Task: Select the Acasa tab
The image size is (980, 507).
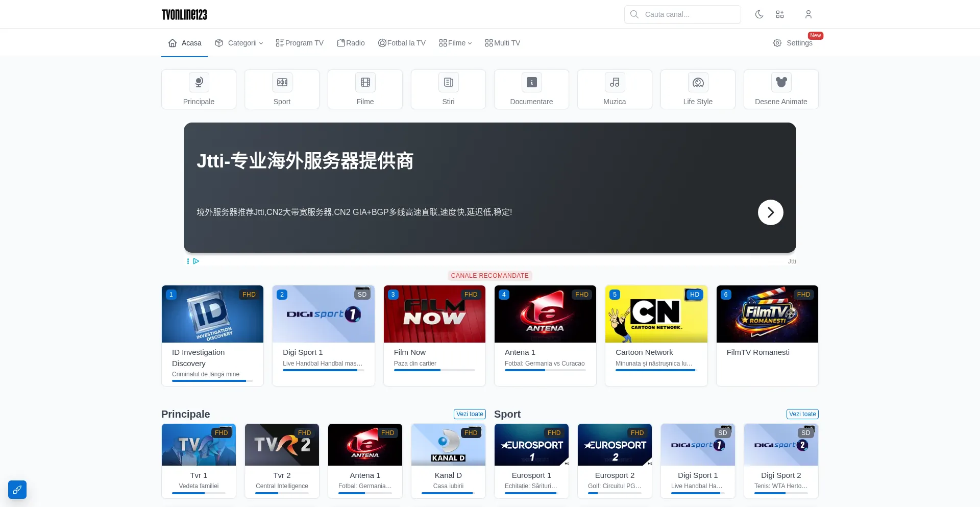Action: click(x=185, y=43)
